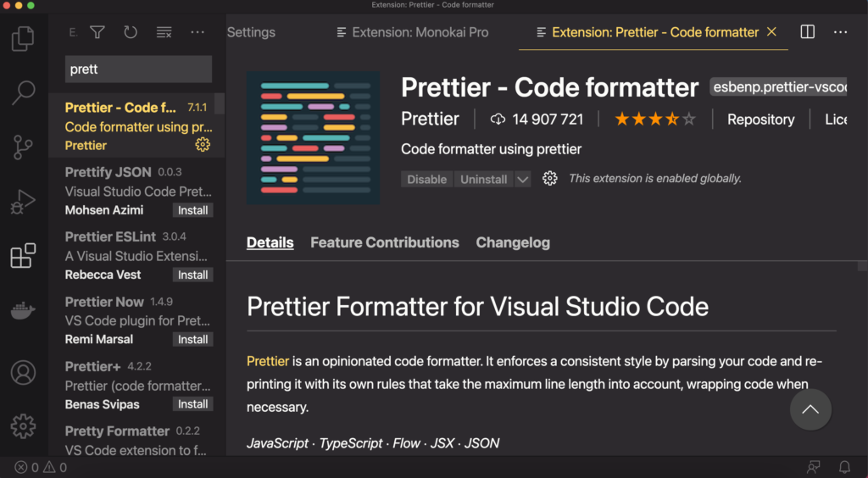This screenshot has height=478, width=868.
Task: Switch to Extension: Monokai Pro tab
Action: tap(413, 32)
